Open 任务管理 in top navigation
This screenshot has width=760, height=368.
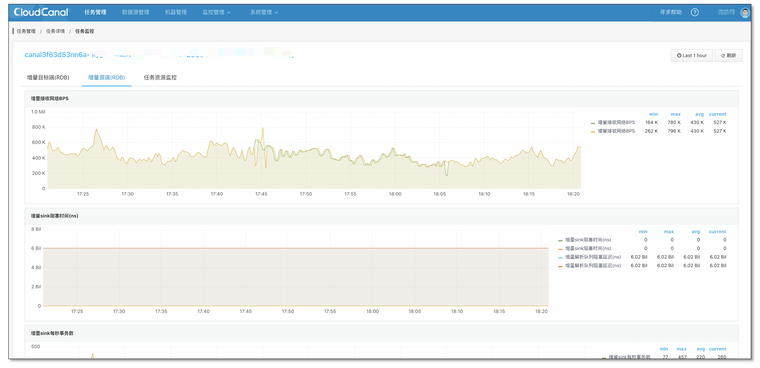point(95,12)
